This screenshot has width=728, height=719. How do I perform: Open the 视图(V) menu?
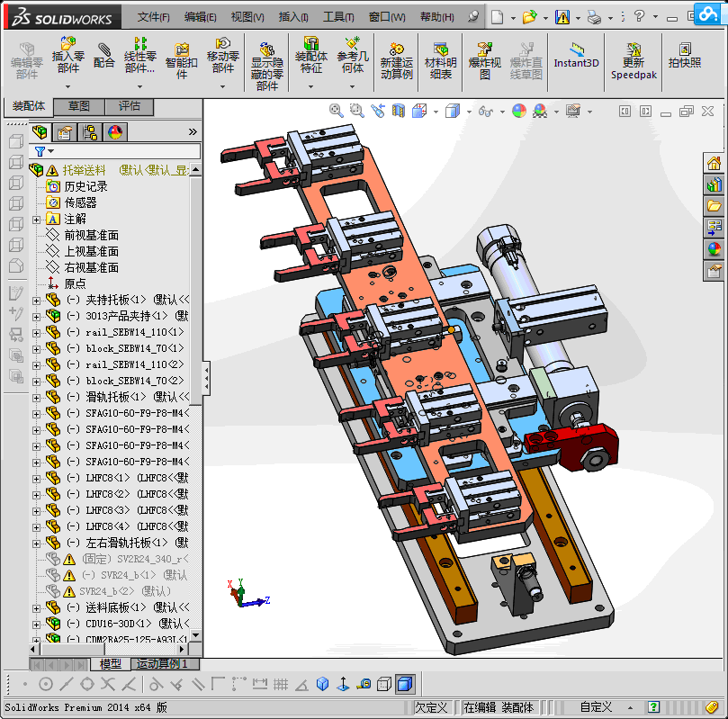pyautogui.click(x=247, y=17)
